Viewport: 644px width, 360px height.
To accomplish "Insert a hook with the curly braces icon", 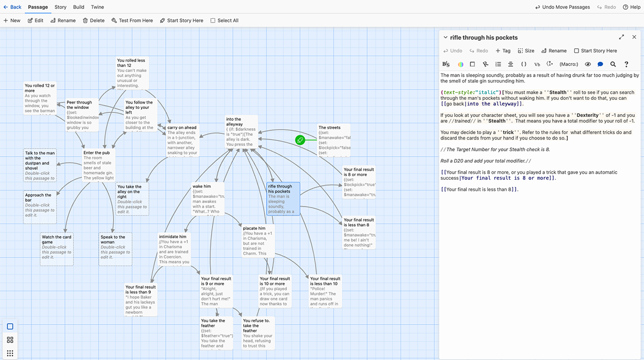I will click(524, 64).
